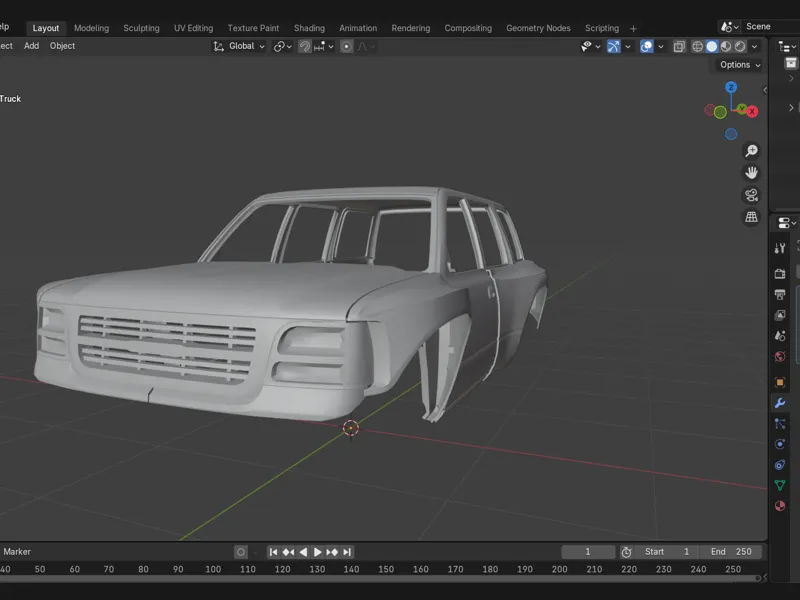Toggle the camera view icon
The image size is (800, 600).
tap(751, 195)
